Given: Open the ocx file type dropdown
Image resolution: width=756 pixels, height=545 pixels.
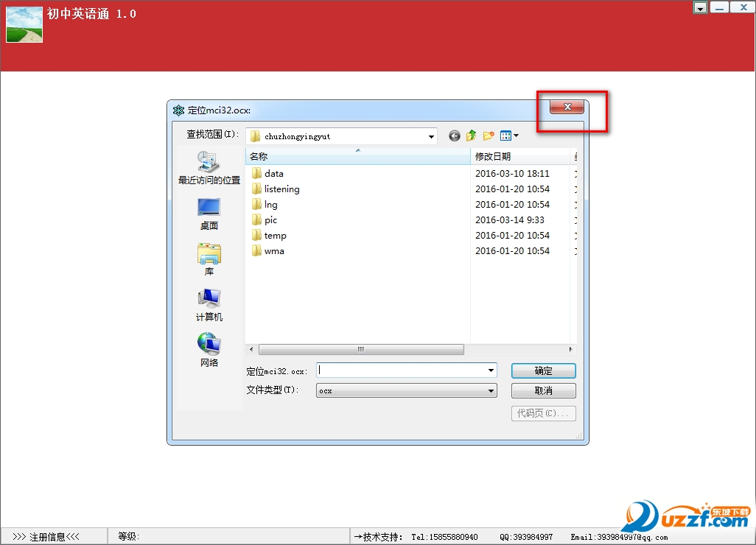Looking at the screenshot, I should point(407,390).
